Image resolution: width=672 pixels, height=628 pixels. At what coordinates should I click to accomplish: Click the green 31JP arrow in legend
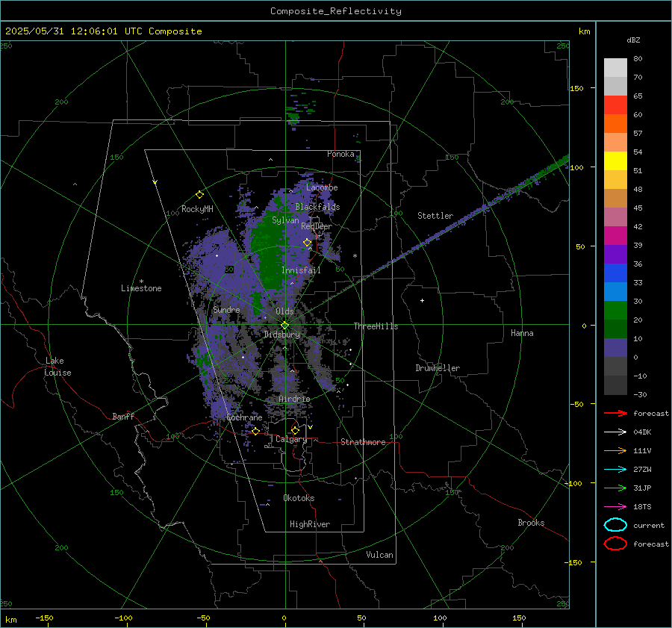(615, 488)
